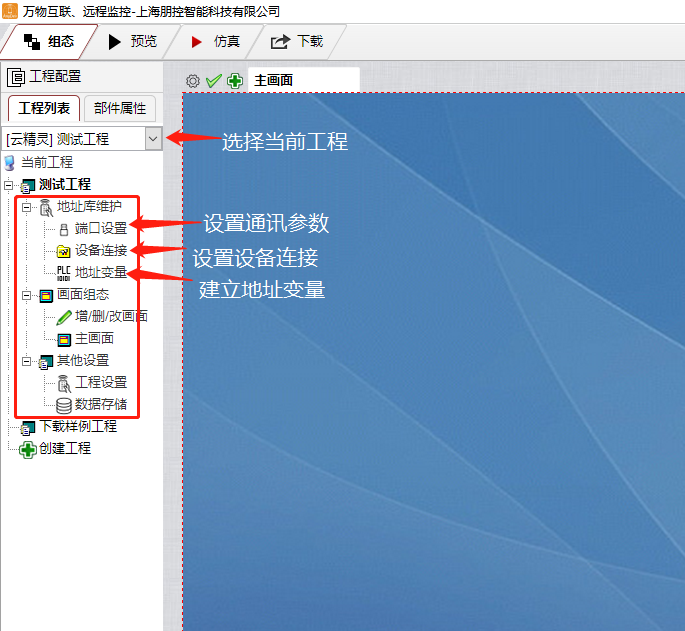
Task: Collapse the 画面组态 tree node
Action: (27, 295)
